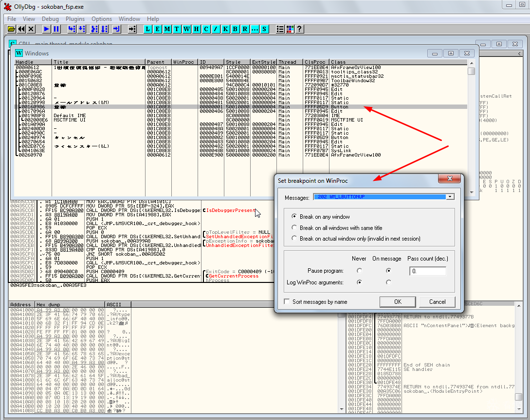Click the Windows list scroll up arrow
Image resolution: width=530 pixels, height=420 pixels.
pyautogui.click(x=472, y=63)
